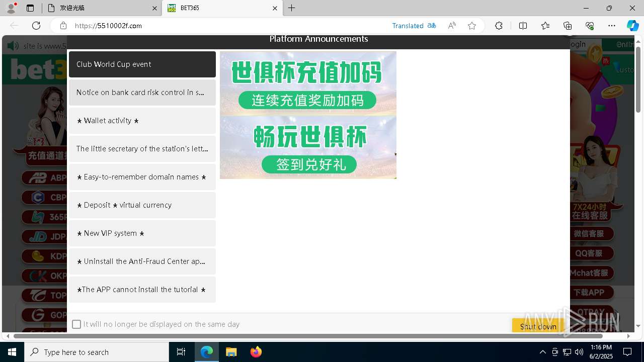This screenshot has height=362, width=644.
Task: Activate the Read aloud icon
Action: [x=452, y=26]
